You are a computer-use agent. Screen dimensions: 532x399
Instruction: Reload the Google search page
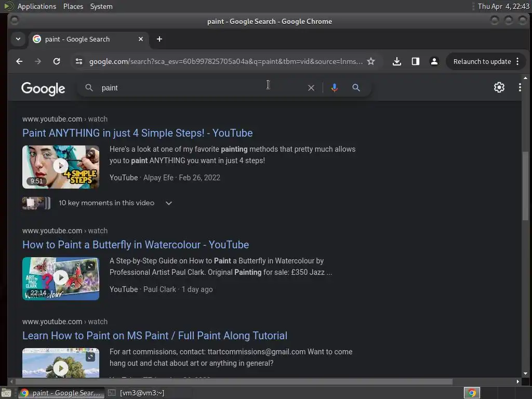coord(57,61)
